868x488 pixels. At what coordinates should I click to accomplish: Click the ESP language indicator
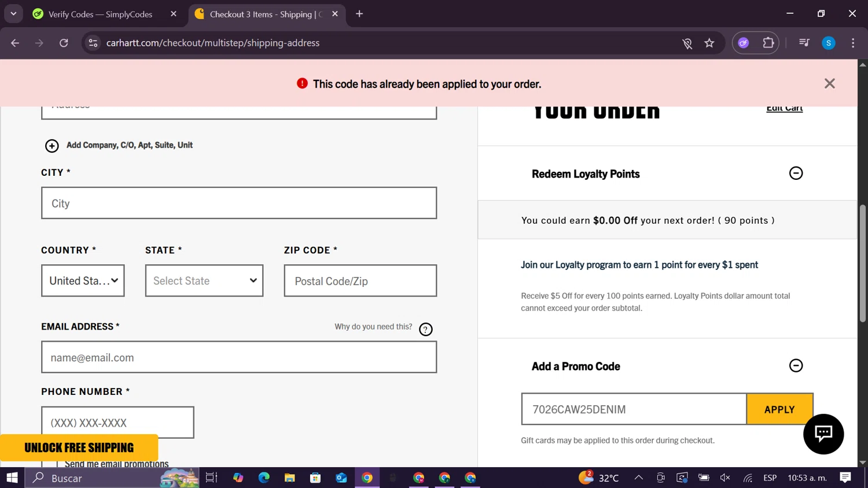(x=770, y=478)
